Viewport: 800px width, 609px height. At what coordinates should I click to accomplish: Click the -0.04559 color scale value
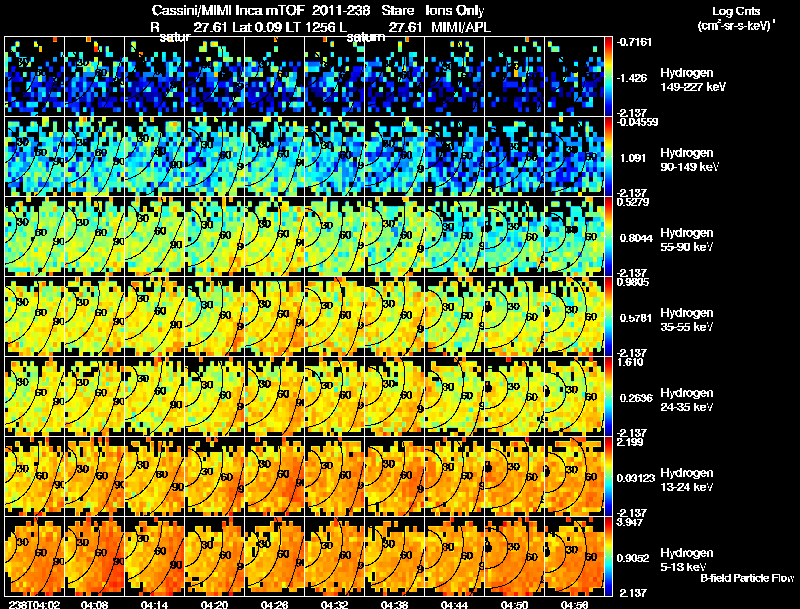click(637, 122)
